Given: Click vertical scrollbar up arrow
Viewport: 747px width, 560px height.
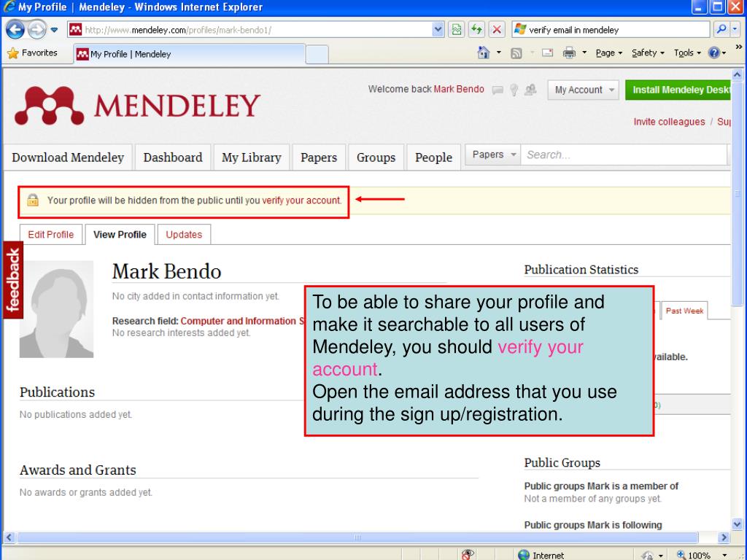Looking at the screenshot, I should [737, 74].
